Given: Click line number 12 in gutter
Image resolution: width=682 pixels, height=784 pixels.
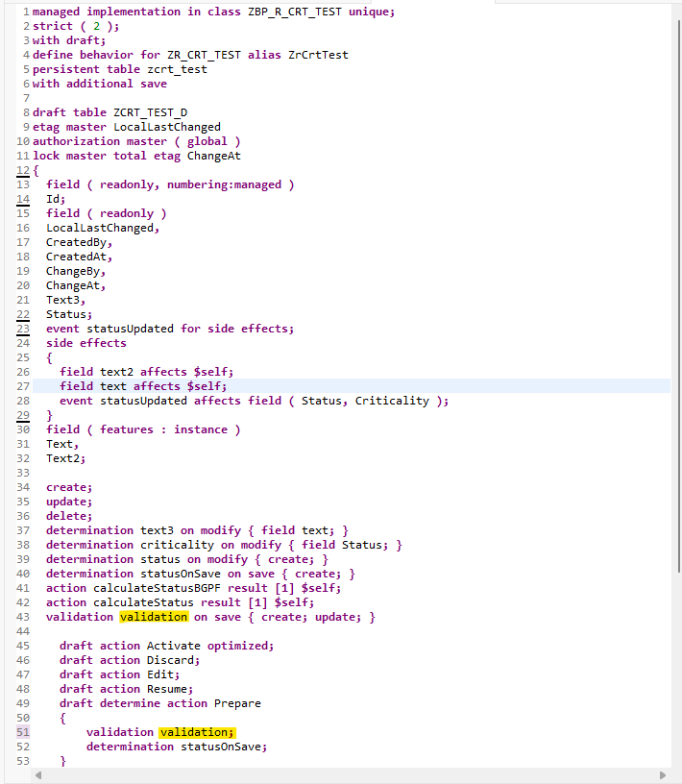Looking at the screenshot, I should [x=23, y=170].
